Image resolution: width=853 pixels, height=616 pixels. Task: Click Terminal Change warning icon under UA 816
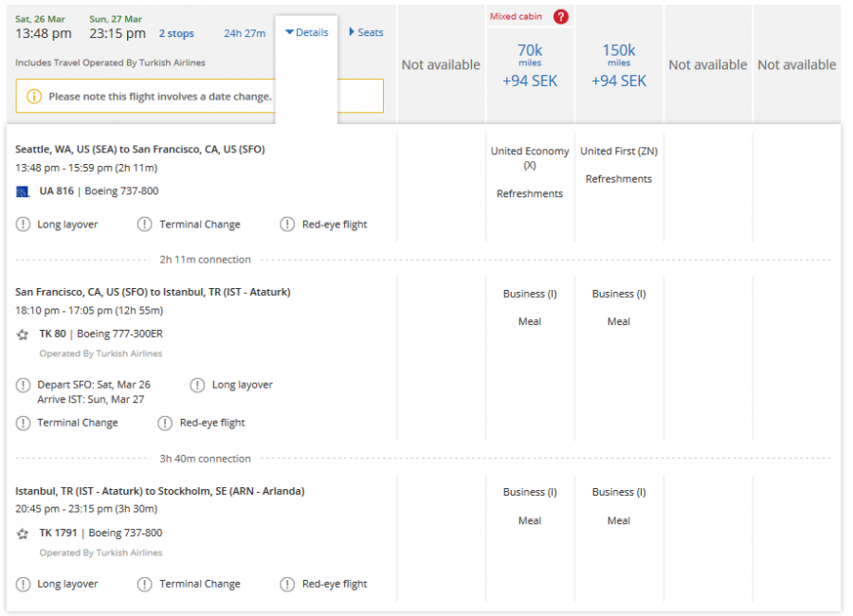tap(145, 225)
